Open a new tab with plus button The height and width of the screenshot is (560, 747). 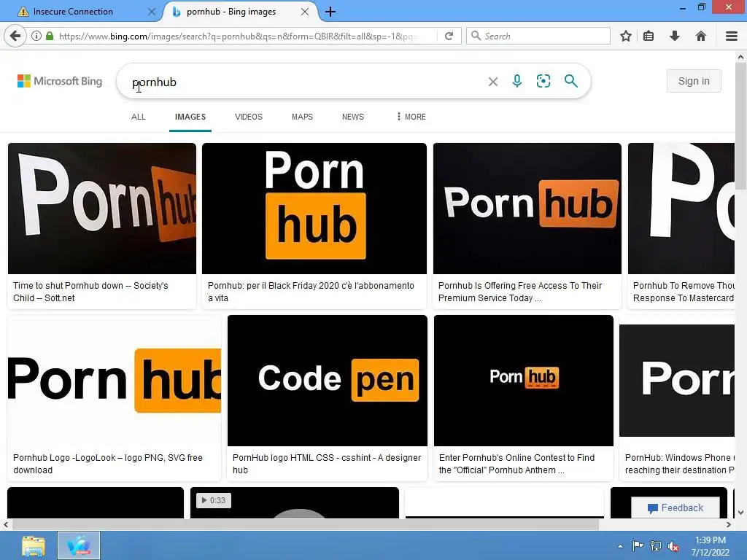coord(330,12)
